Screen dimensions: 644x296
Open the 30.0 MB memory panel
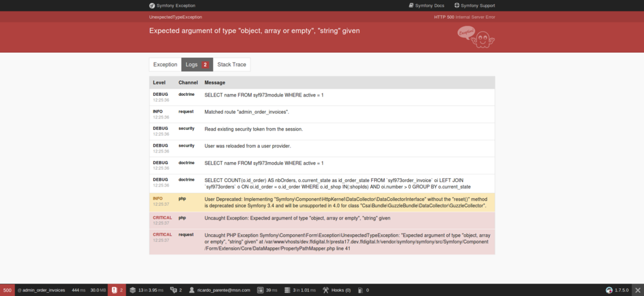click(x=98, y=290)
